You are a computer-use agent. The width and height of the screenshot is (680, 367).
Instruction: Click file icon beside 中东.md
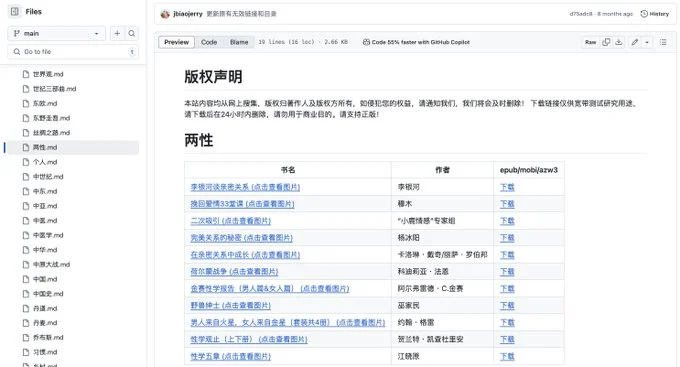pos(26,191)
